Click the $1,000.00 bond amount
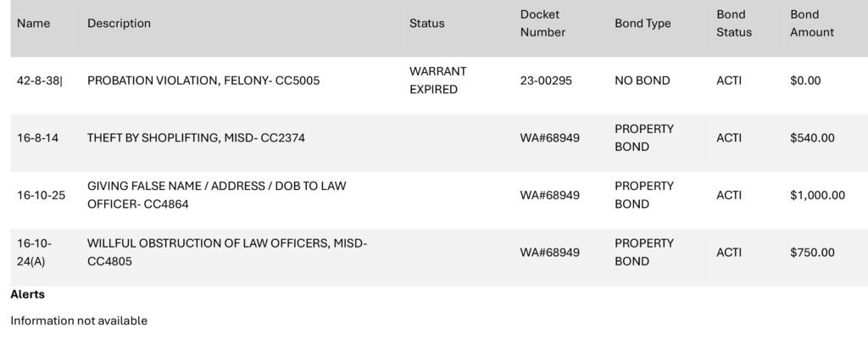Viewport: 868px width, 357px height. [x=818, y=195]
